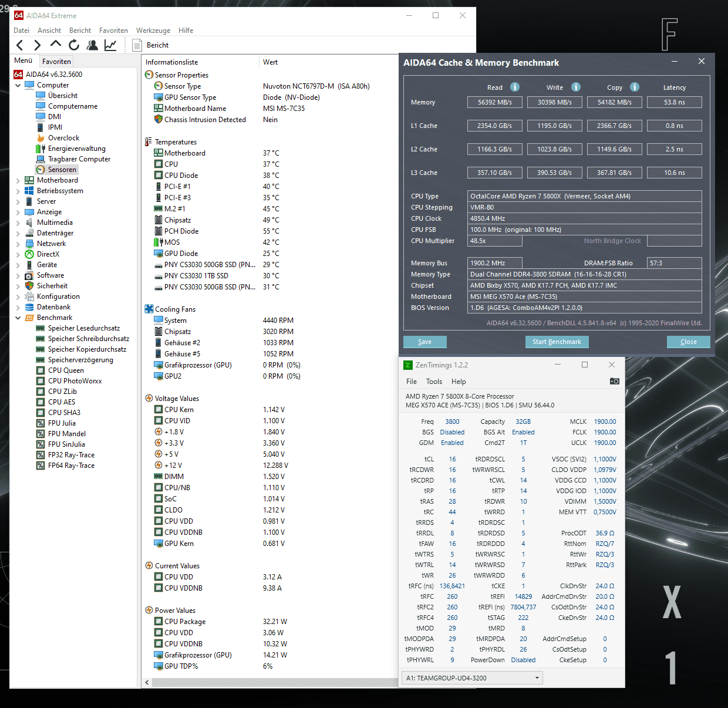Expand the Motherboard tree node
Screen dimensions: 728x708
point(18,180)
